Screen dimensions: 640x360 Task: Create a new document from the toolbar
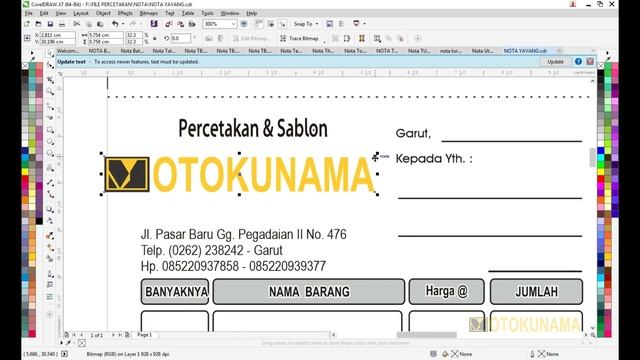pos(27,24)
